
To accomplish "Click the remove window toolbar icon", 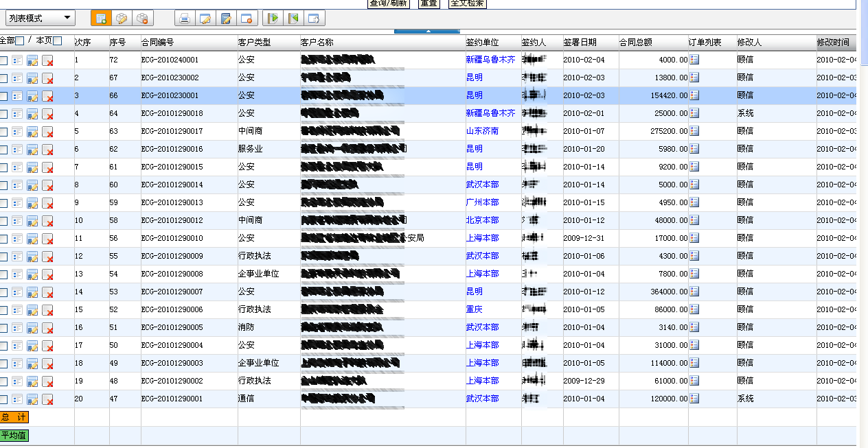I will click(x=247, y=19).
